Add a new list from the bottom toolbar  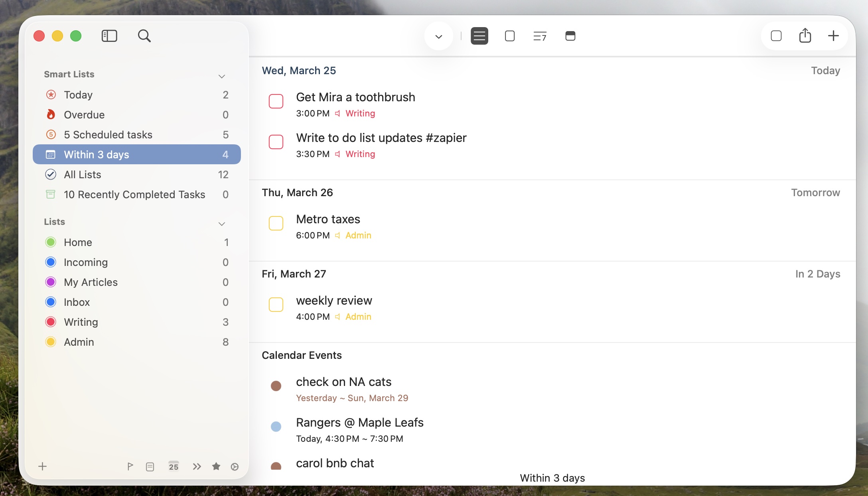42,466
